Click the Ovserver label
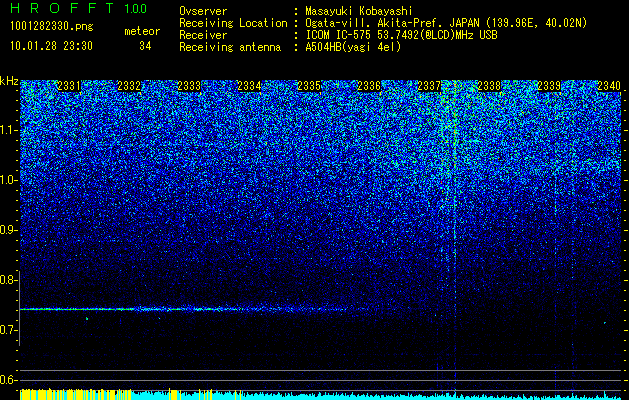629x400 pixels. [203, 12]
